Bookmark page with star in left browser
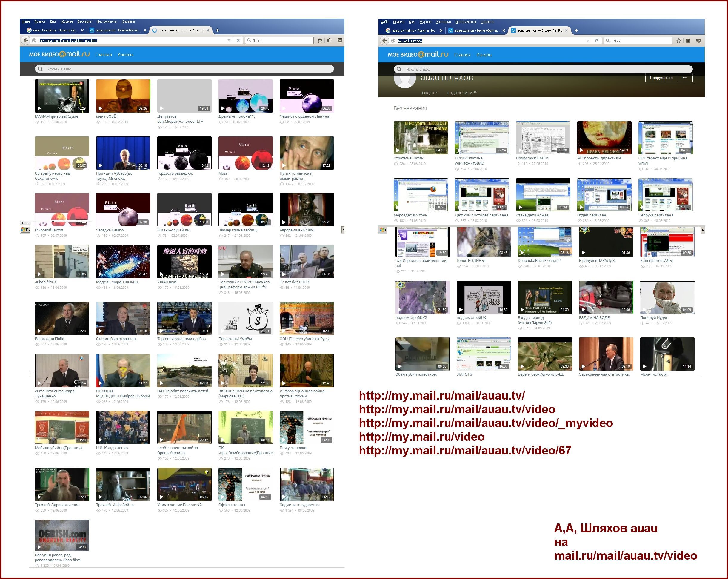The width and height of the screenshot is (728, 579). (x=320, y=41)
